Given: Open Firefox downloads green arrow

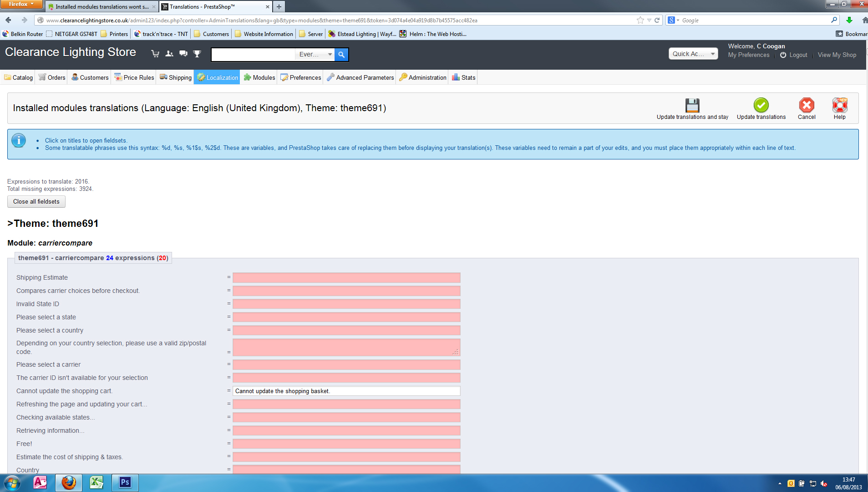Looking at the screenshot, I should point(849,20).
